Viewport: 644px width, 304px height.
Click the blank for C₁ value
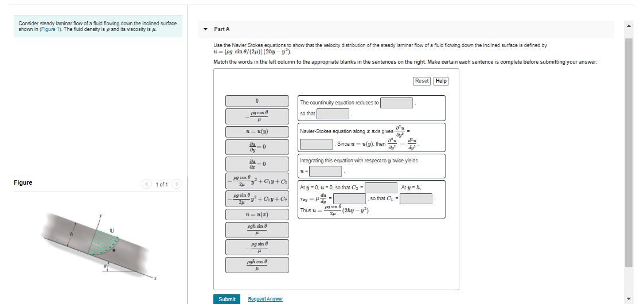(x=416, y=199)
